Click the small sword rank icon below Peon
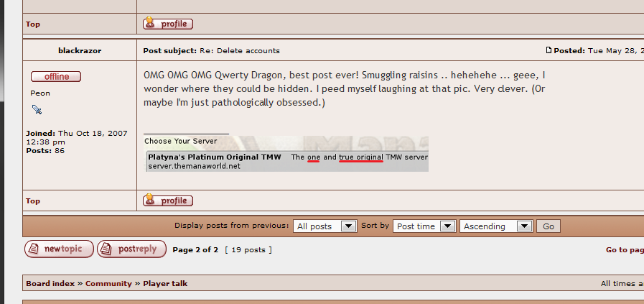The height and width of the screenshot is (304, 644). pyautogui.click(x=37, y=110)
